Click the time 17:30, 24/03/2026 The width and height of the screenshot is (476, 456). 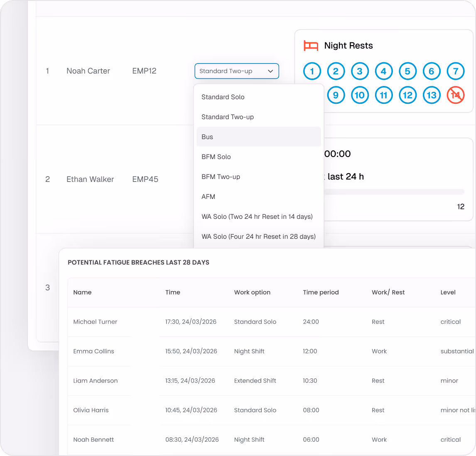191,322
